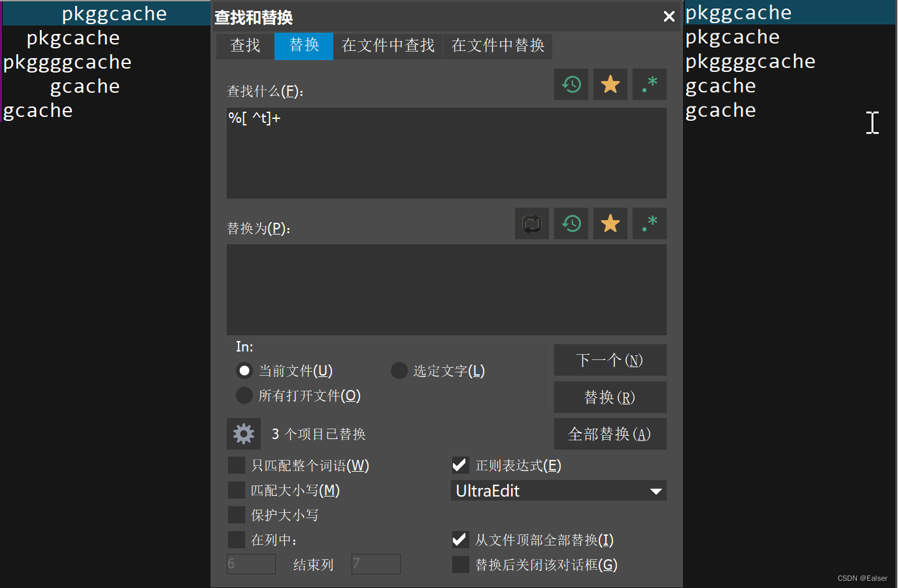Open regex helper for Find What field
The width and height of the screenshot is (898, 588).
(x=650, y=84)
